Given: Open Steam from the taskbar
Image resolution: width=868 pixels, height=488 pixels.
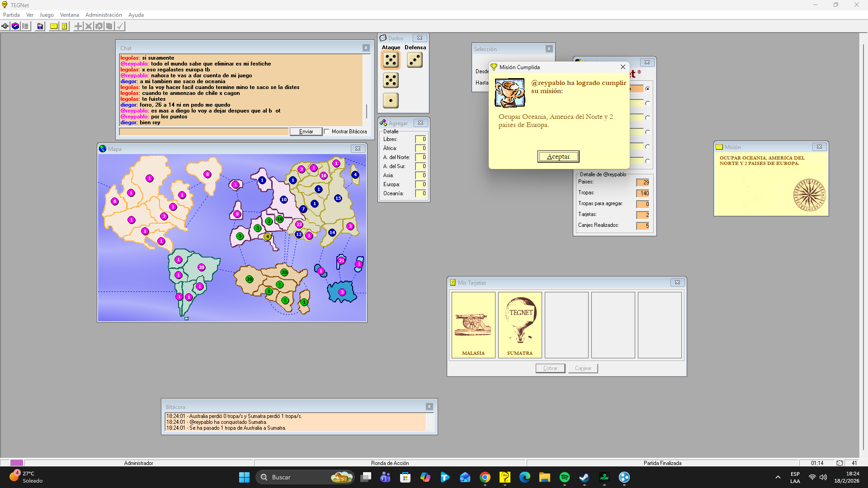Looking at the screenshot, I should tap(584, 477).
